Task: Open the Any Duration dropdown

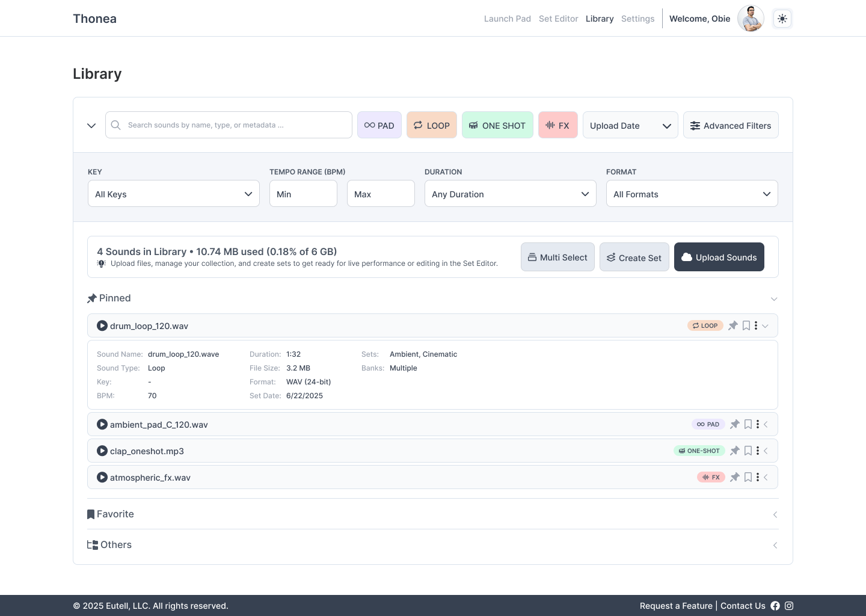Action: click(x=510, y=194)
